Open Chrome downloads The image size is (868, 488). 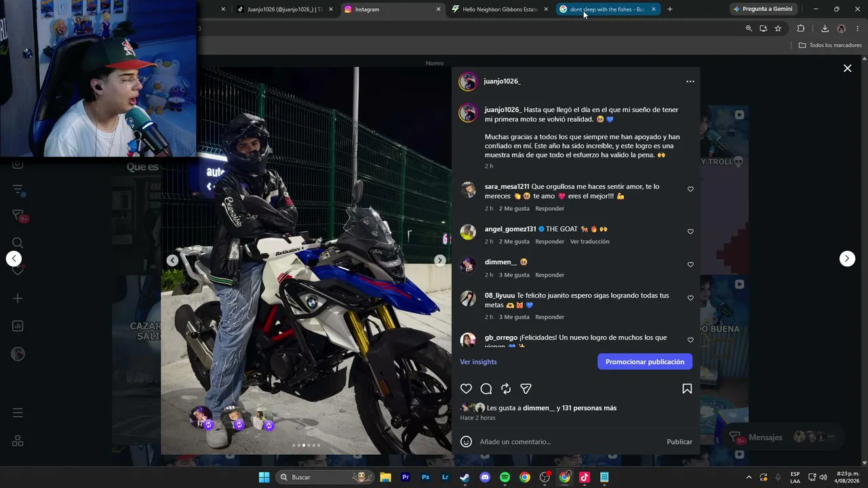point(825,28)
